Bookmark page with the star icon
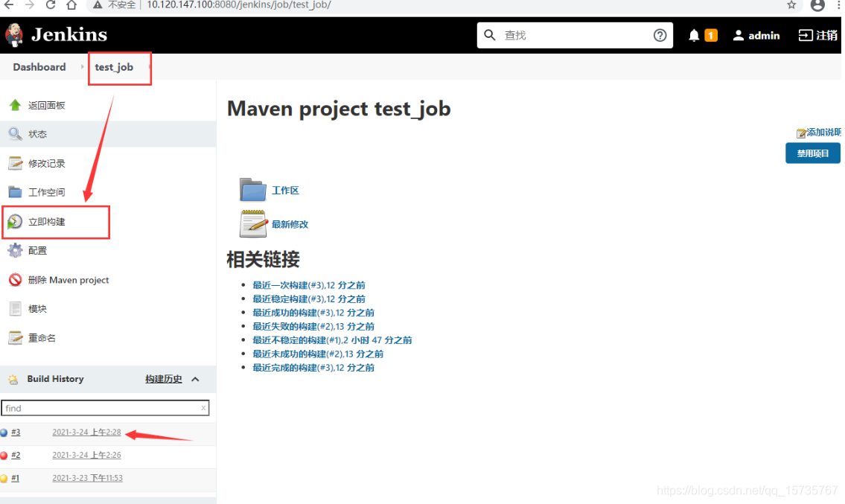 [791, 5]
